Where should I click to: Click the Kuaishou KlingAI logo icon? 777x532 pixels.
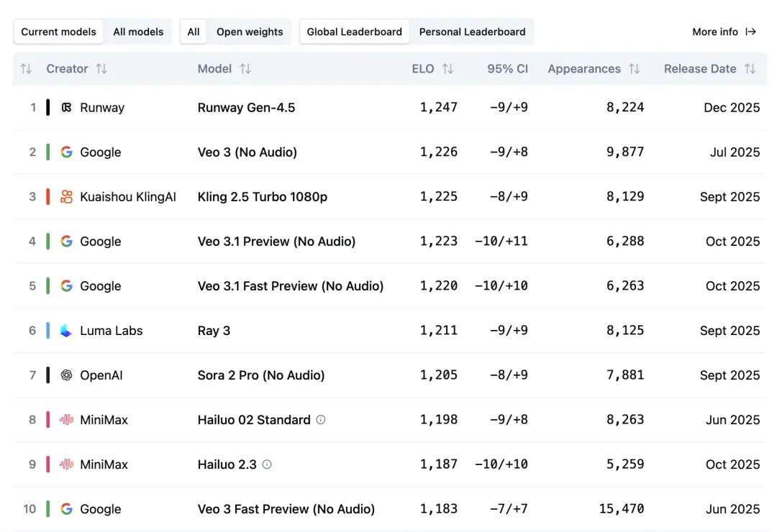pos(66,197)
